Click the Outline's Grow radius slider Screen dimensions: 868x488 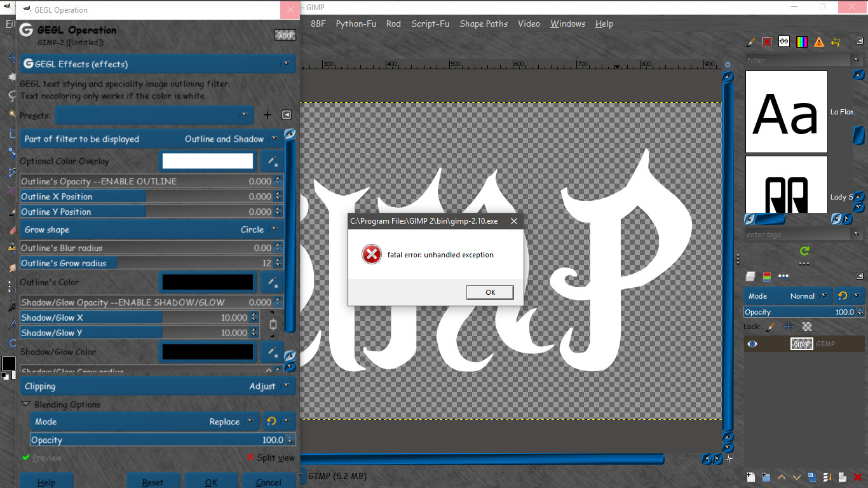(x=152, y=263)
